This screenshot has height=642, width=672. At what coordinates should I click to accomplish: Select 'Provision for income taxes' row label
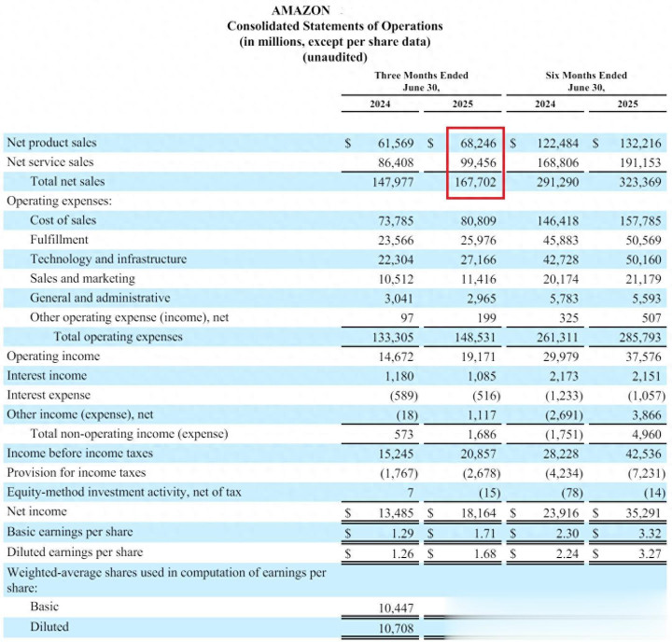pyautogui.click(x=77, y=473)
